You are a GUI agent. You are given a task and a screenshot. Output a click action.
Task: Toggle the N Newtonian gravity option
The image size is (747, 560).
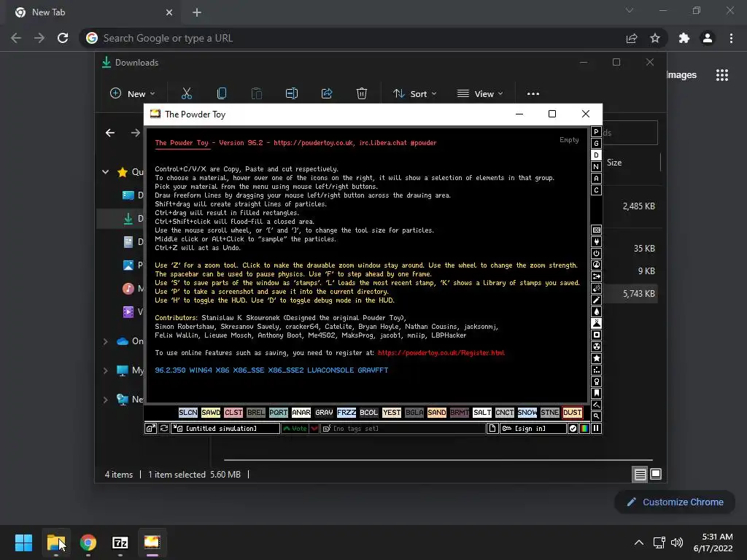pos(596,167)
